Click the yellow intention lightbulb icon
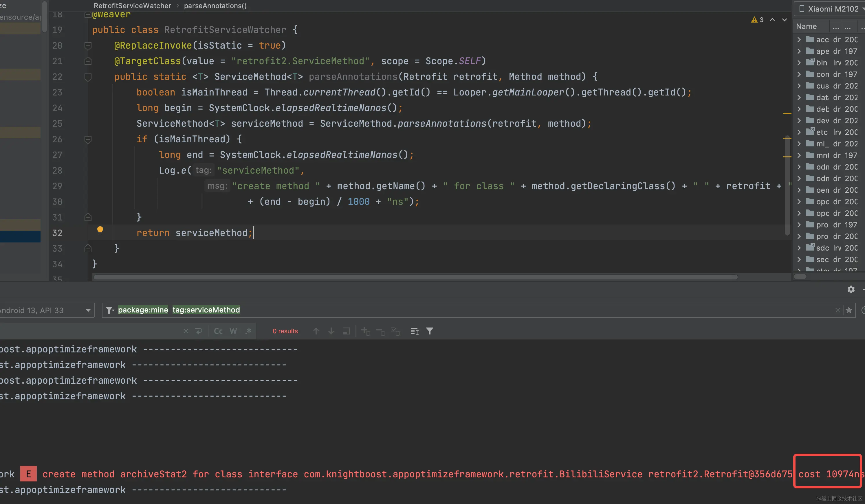The width and height of the screenshot is (865, 504). pos(100,230)
